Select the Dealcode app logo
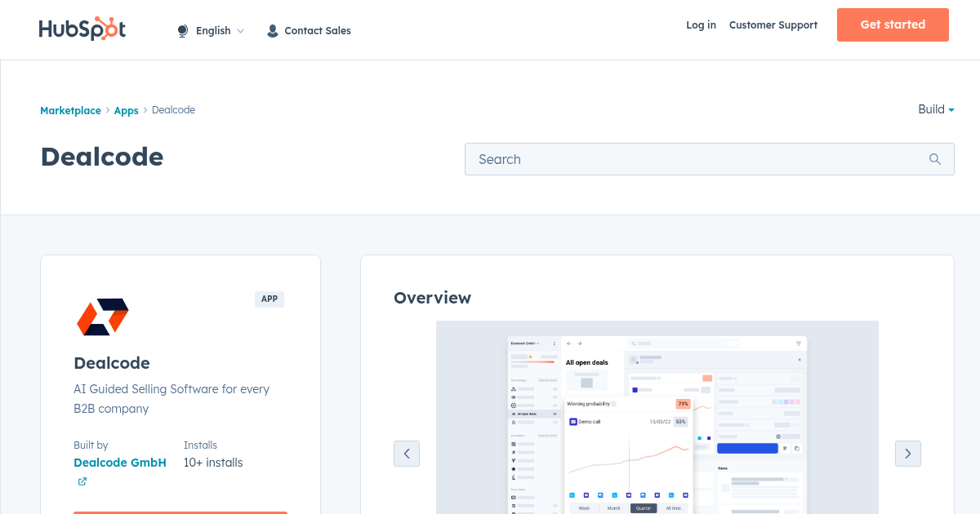 (102, 316)
